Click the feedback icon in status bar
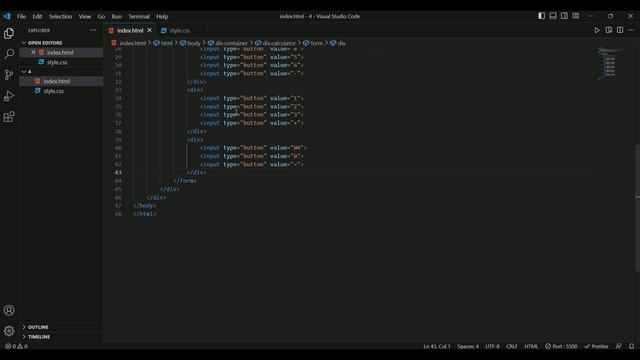Viewport: 640px width, 360px height. point(619,346)
